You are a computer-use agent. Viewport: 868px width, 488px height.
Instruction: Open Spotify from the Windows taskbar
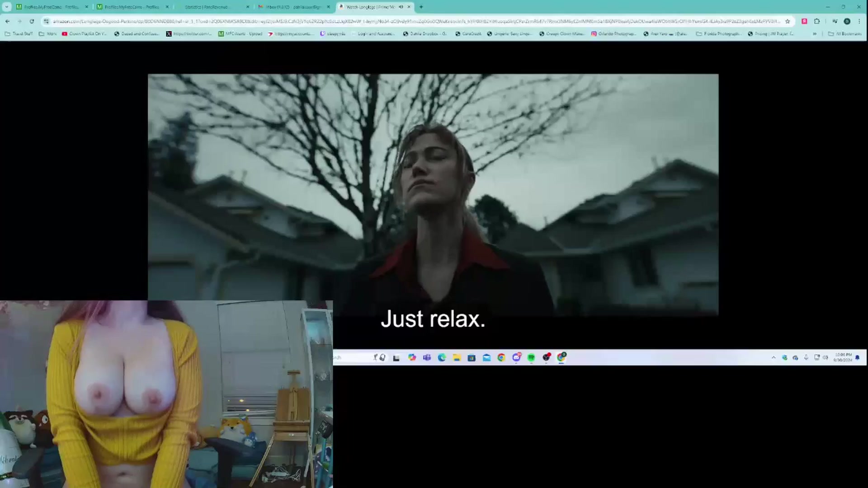[x=531, y=357]
